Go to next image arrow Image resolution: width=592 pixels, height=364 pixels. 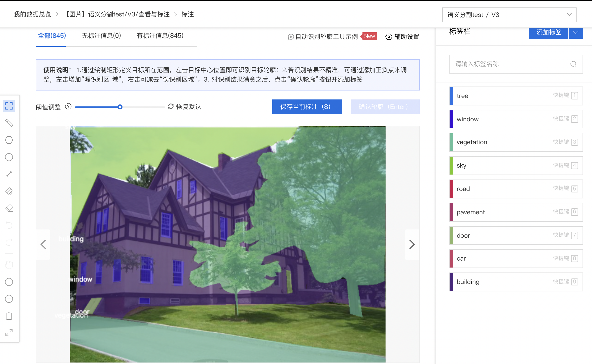(x=412, y=244)
